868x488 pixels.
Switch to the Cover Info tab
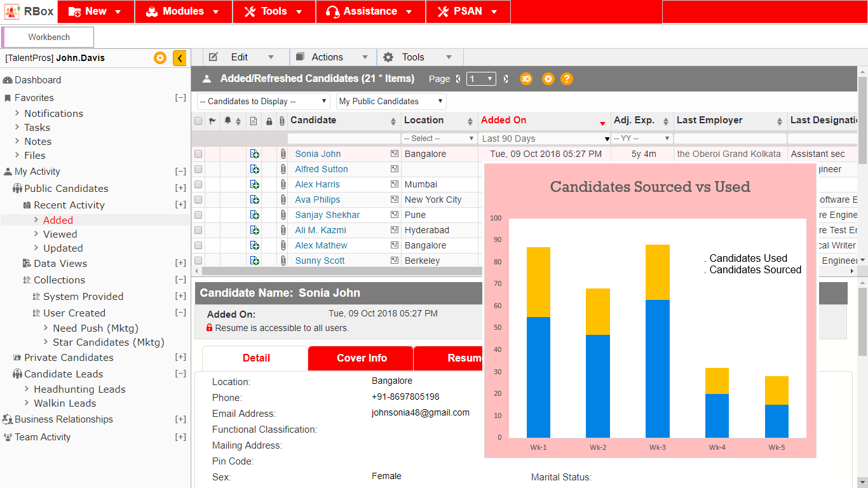pos(361,358)
